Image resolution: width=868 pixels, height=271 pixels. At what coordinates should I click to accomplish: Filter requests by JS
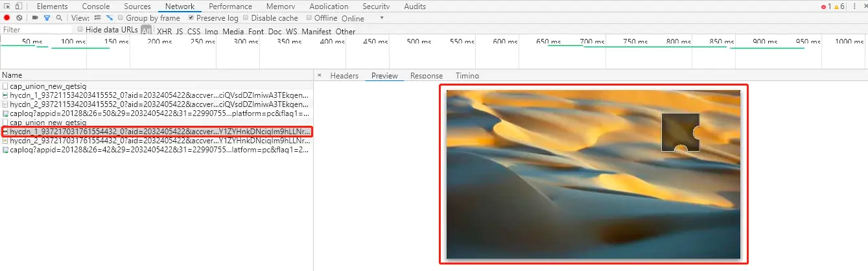(180, 31)
